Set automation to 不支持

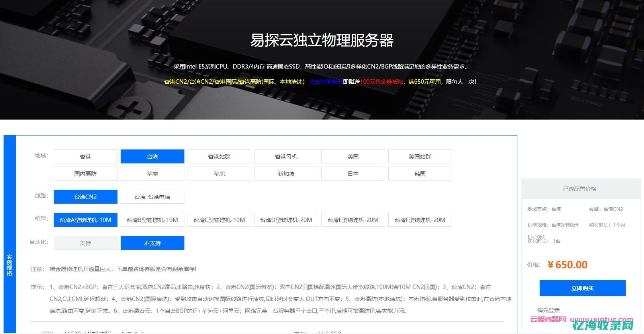pyautogui.click(x=153, y=243)
